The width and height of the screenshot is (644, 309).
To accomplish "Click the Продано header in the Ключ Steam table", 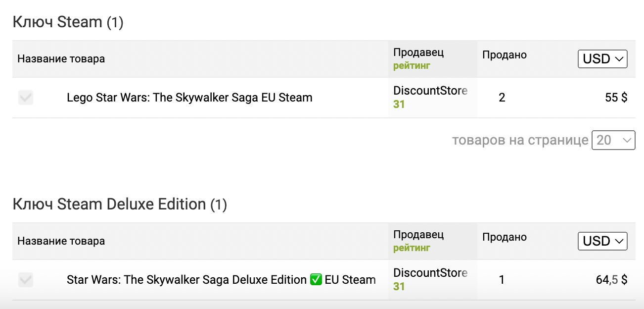I will 505,55.
